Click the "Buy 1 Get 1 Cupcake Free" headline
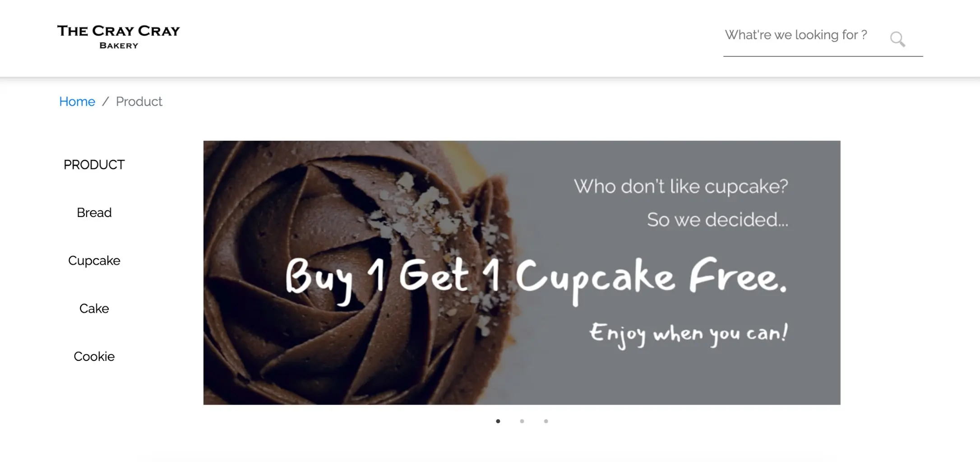 coord(536,279)
